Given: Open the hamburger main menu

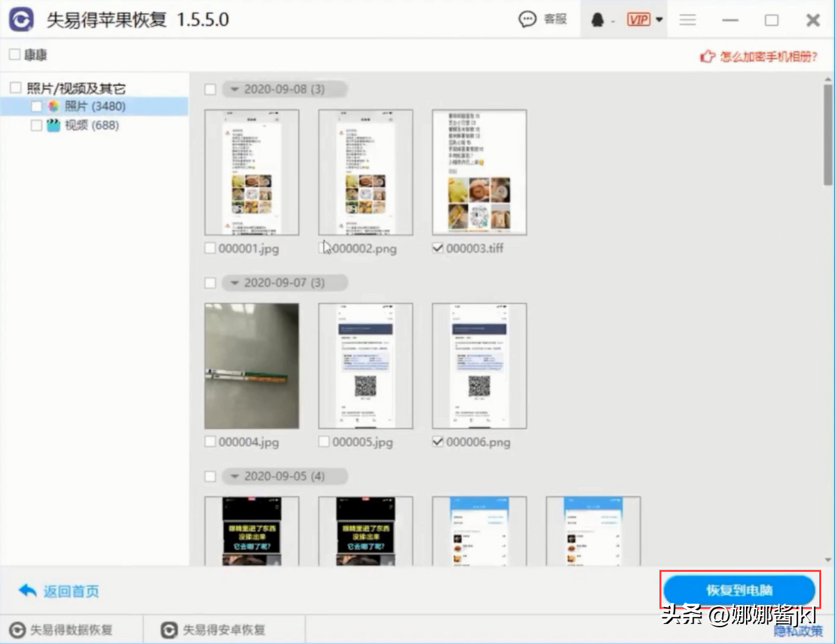Looking at the screenshot, I should [x=687, y=20].
